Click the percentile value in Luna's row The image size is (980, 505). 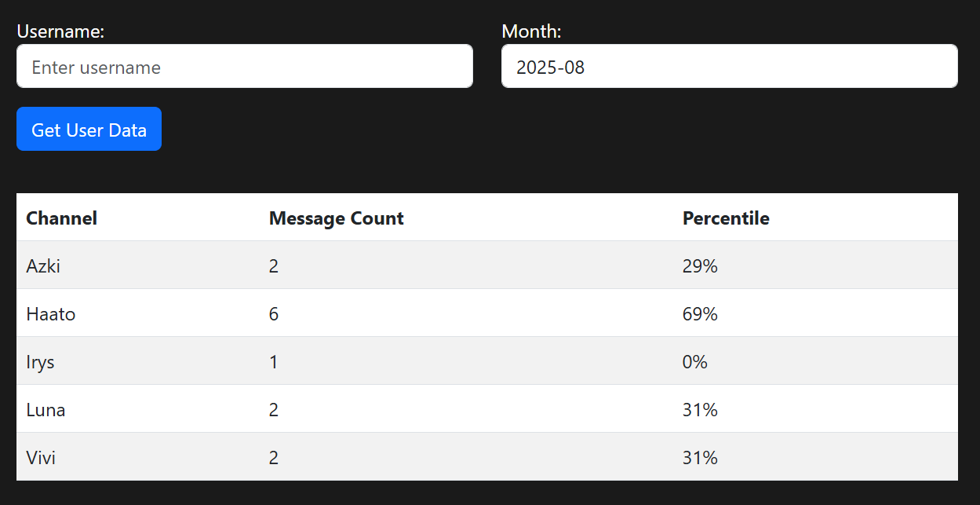[700, 410]
